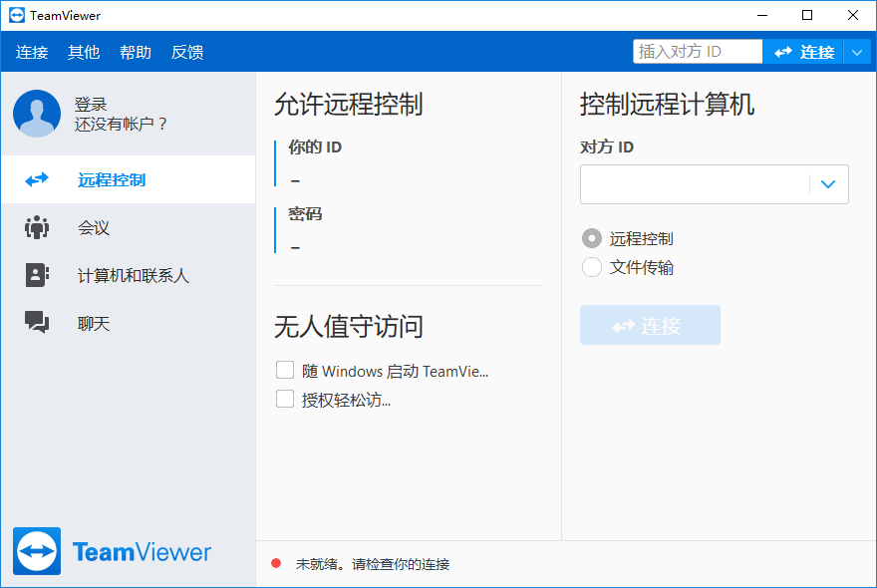The image size is (877, 588).
Task: Click the 未就绪。请检查你的连接 status text
Action: pyautogui.click(x=373, y=564)
